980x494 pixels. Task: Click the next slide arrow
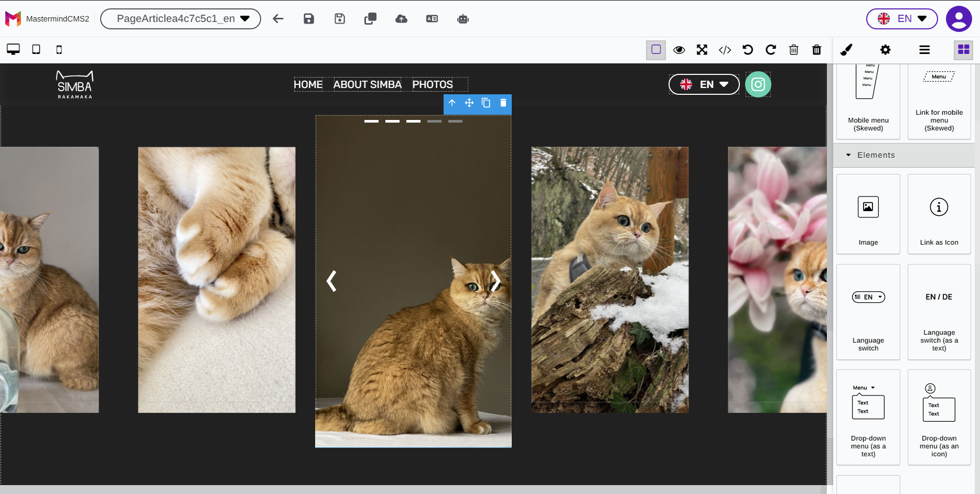pyautogui.click(x=496, y=281)
